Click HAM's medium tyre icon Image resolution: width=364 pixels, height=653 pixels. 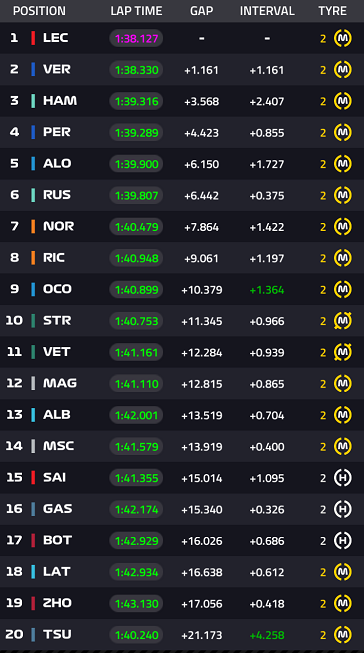[343, 101]
